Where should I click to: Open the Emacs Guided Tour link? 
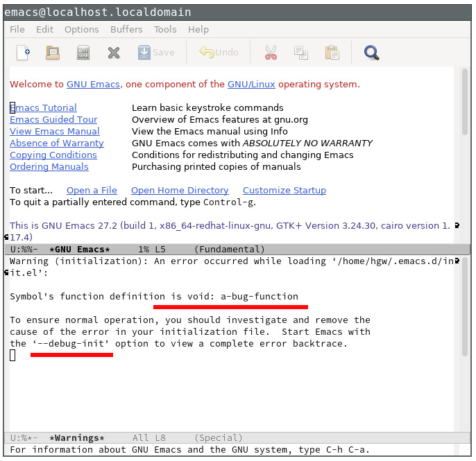click(53, 119)
